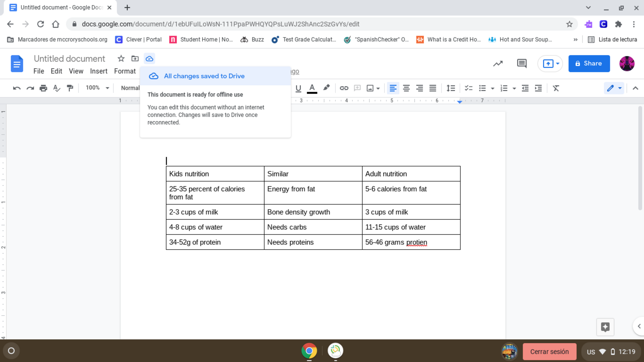Click the Explore button at bottom right

click(605, 327)
